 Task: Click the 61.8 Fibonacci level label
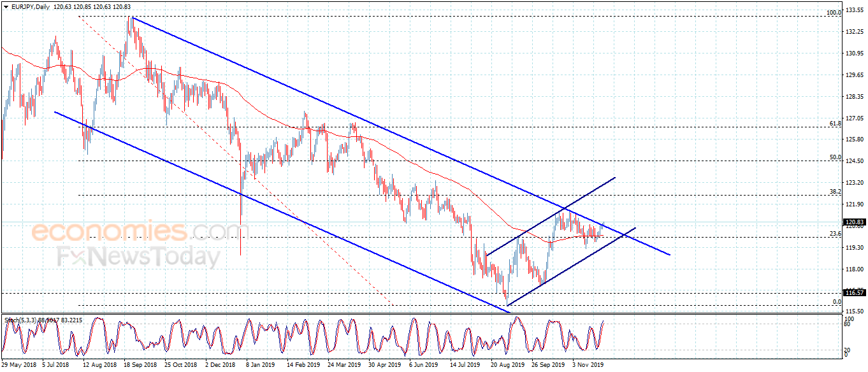pos(835,123)
